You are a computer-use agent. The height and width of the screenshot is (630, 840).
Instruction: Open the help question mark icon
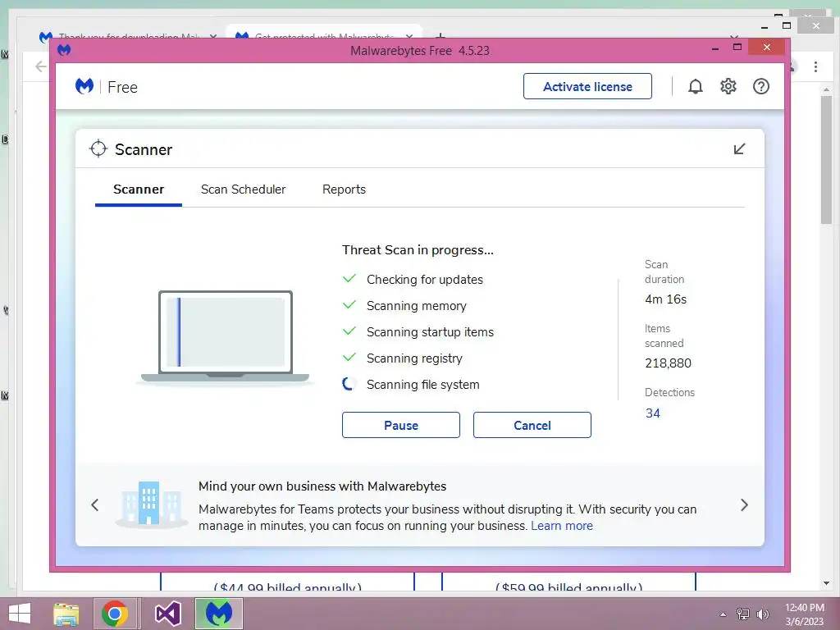[x=760, y=86]
